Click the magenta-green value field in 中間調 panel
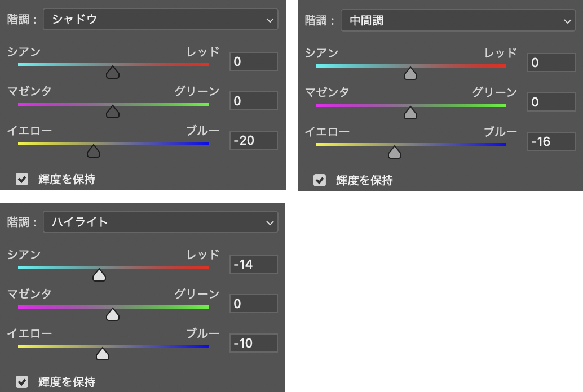Screen dimensions: 583x392 coord(551,102)
